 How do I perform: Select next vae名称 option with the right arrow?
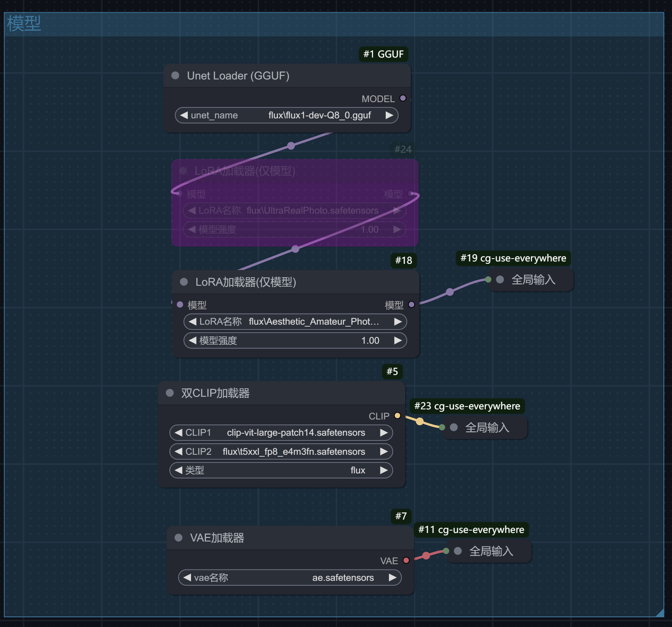[392, 578]
